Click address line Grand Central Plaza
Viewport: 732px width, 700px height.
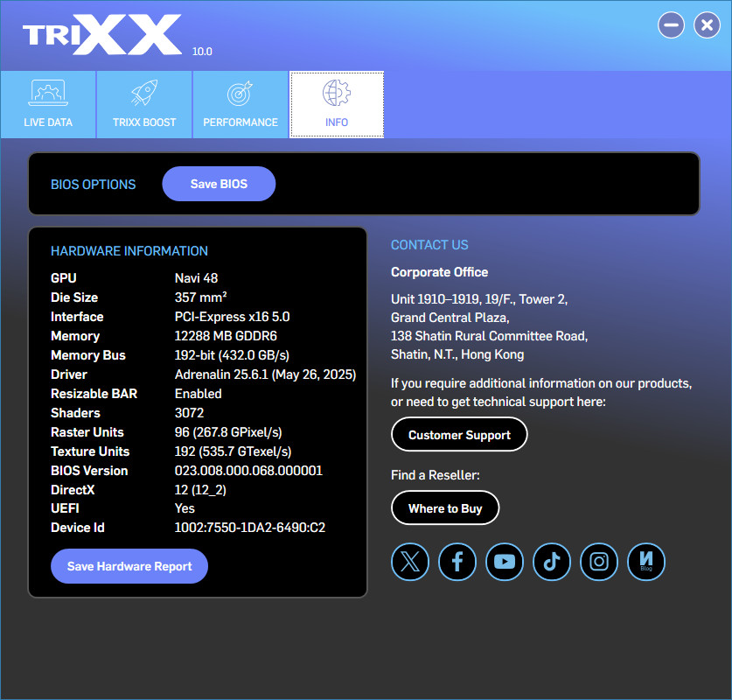tap(450, 318)
